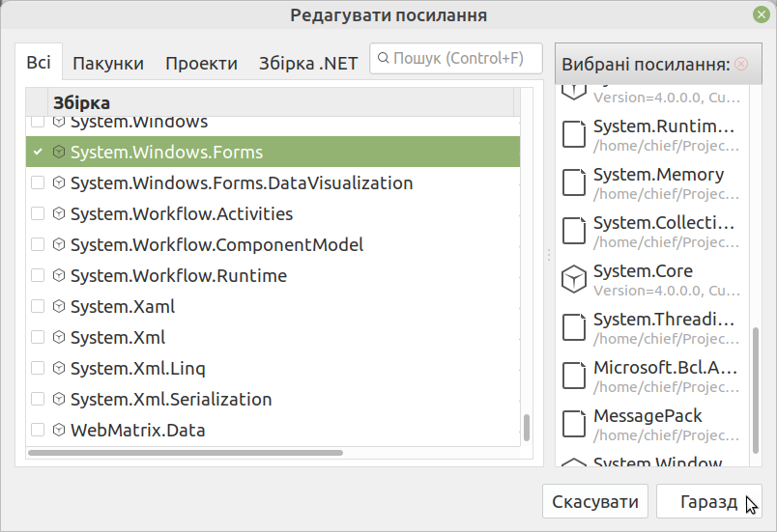Open the Пакунки tab

(x=108, y=64)
